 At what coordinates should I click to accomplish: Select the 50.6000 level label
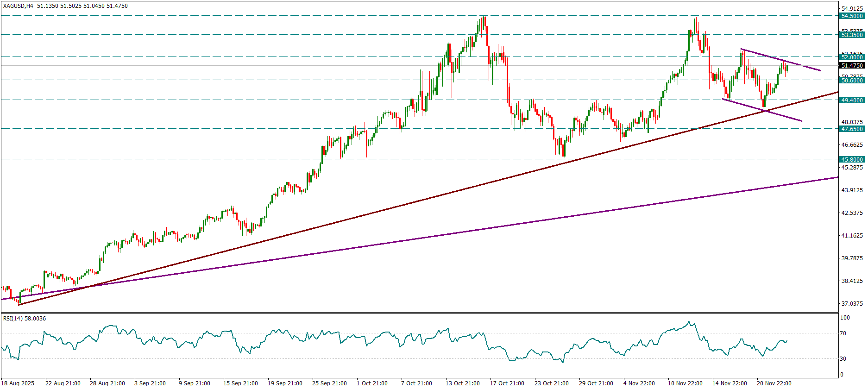(852, 80)
